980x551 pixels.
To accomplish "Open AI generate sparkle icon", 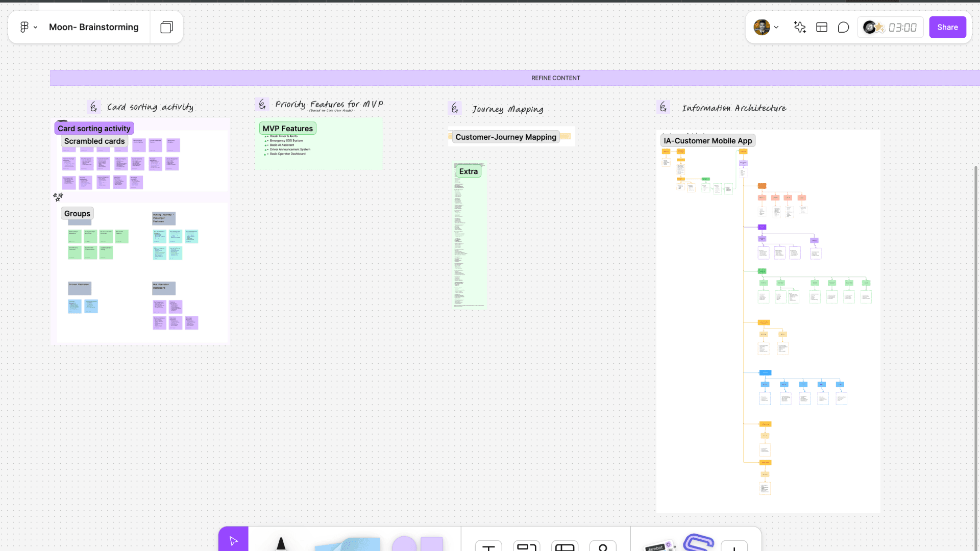I will click(800, 28).
